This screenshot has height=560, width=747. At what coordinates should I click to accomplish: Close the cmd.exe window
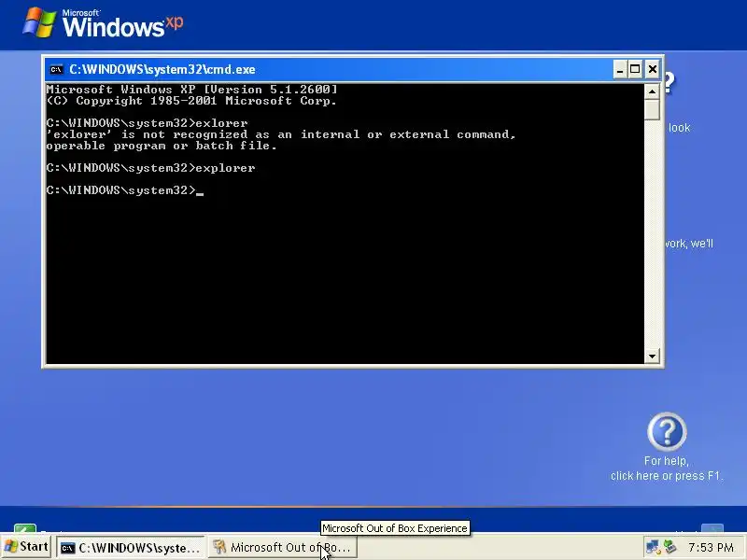coord(652,69)
